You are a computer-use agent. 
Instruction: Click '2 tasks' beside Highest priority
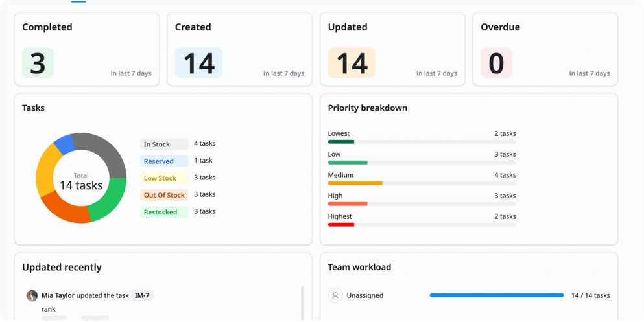[x=505, y=216]
